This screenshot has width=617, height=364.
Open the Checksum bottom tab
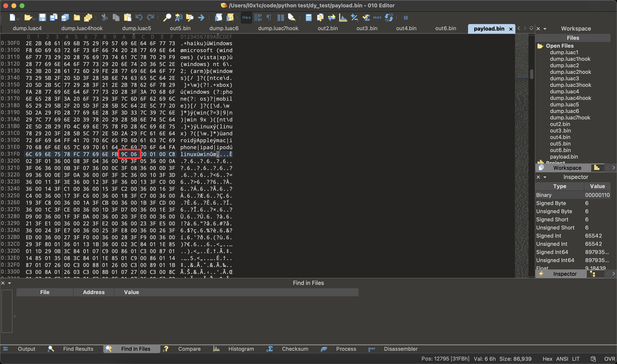[295, 349]
